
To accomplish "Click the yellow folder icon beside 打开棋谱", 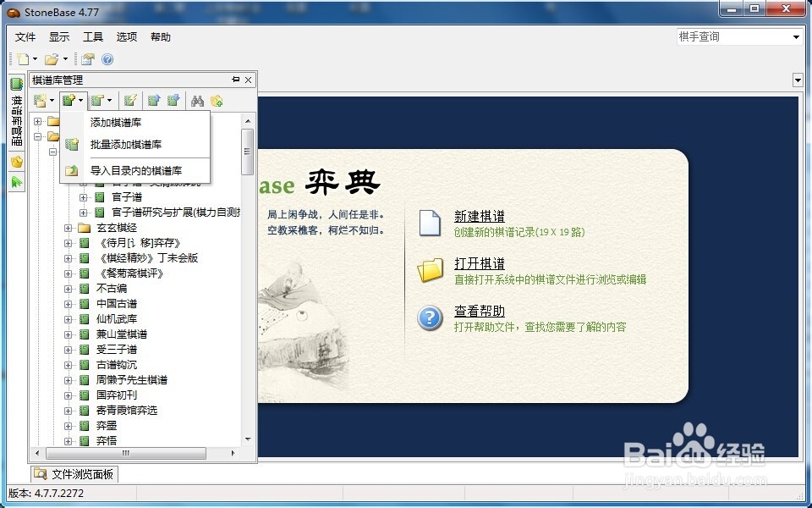I will point(431,270).
